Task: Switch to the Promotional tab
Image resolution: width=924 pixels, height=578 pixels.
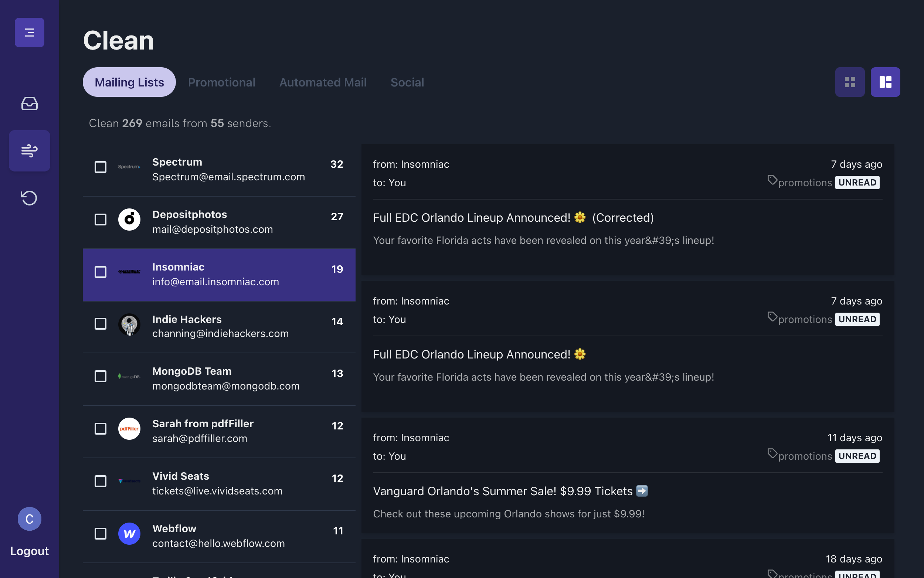Action: coord(222,82)
